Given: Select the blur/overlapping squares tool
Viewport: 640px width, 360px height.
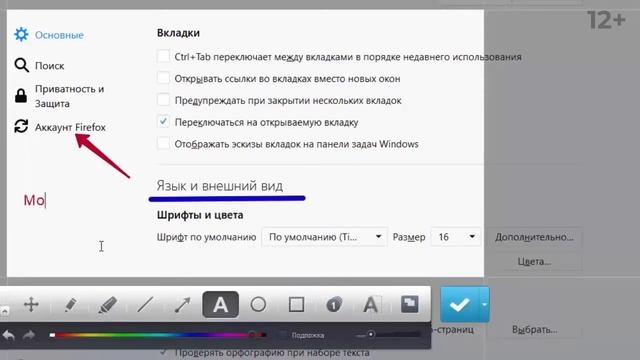Looking at the screenshot, I should click(409, 304).
